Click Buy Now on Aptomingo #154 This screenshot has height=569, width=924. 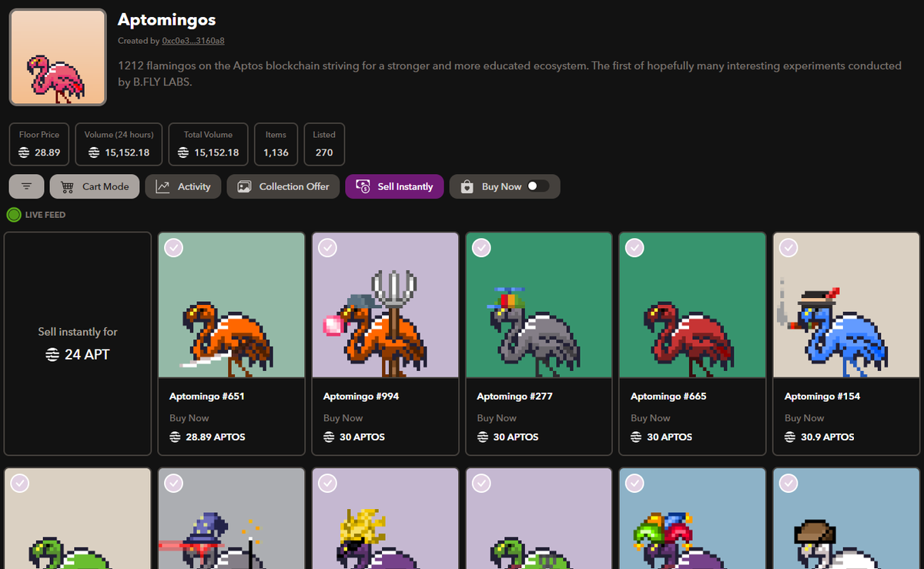805,418
